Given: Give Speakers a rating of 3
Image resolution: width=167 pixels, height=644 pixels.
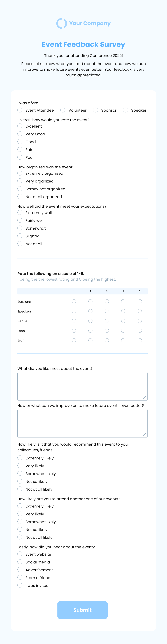Looking at the screenshot, I should coord(107,311).
